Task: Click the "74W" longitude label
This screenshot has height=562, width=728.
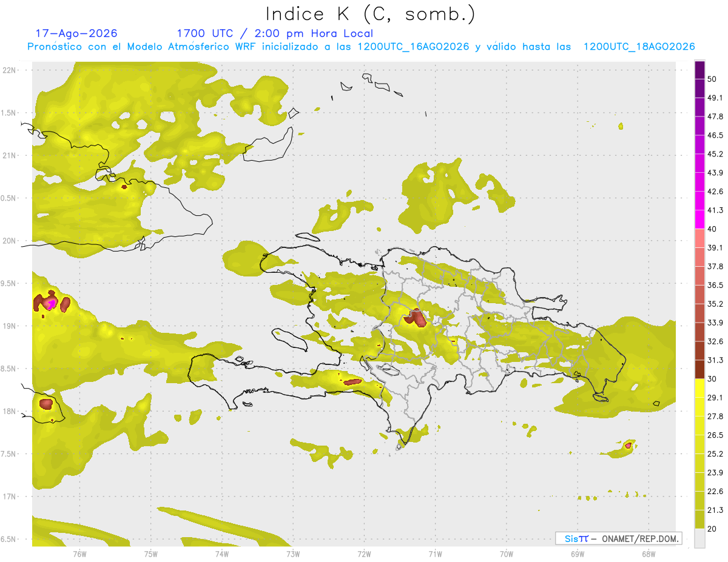Action: click(x=222, y=554)
